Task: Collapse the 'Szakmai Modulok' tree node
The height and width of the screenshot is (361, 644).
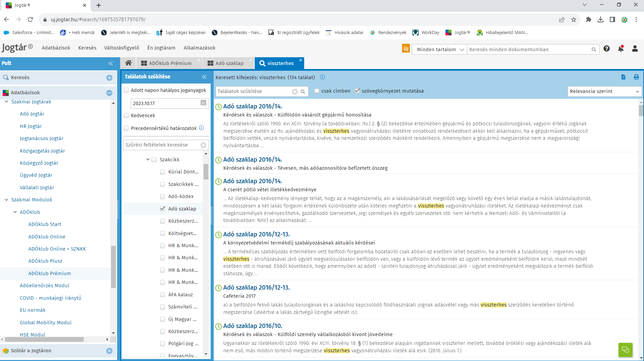Action: [6, 200]
